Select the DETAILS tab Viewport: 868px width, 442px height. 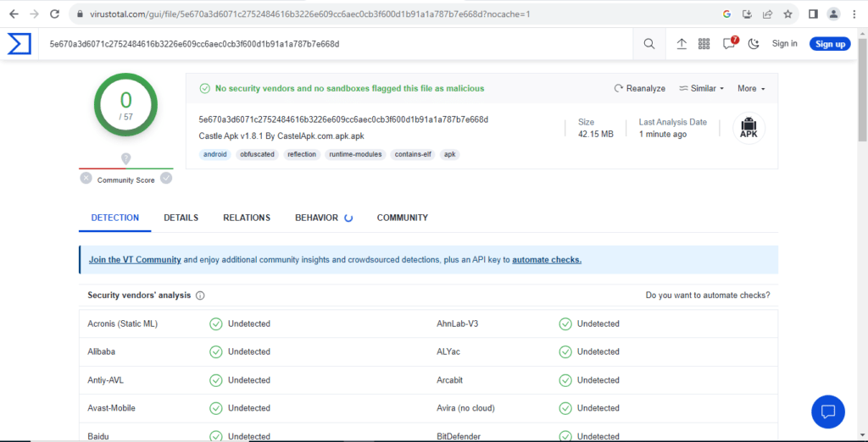[181, 218]
